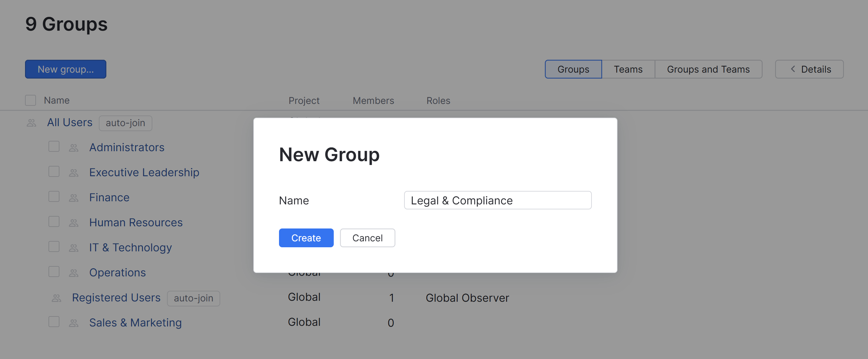
Task: Click the chevron inside the Details button
Action: [793, 69]
